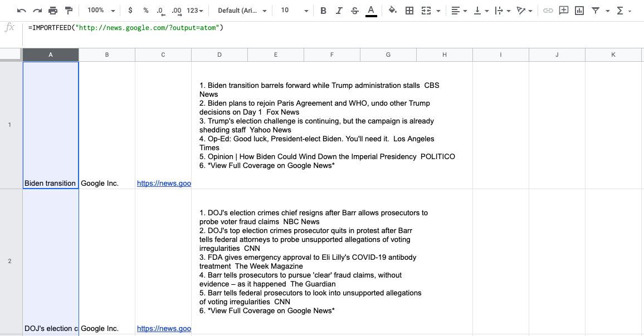Insert a comment
Viewport: 644px width, 336px height.
coord(563,10)
